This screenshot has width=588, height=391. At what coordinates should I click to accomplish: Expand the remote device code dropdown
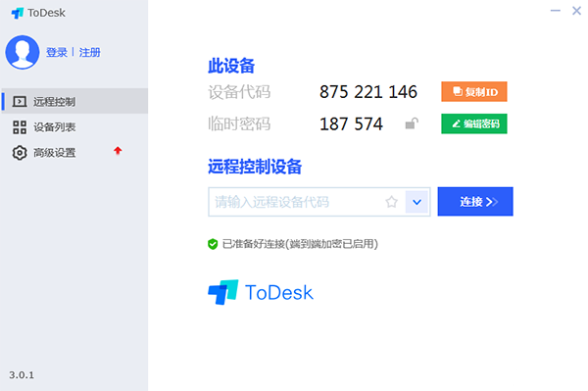click(x=416, y=202)
